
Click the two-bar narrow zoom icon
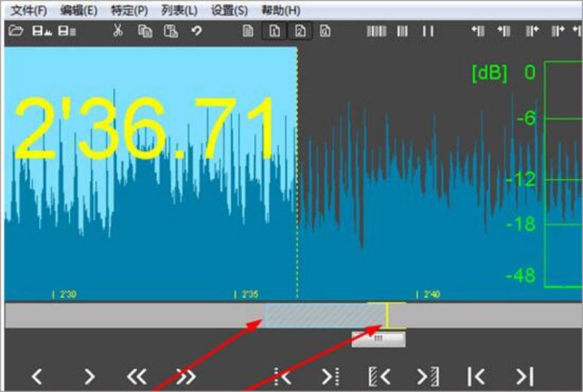click(428, 31)
